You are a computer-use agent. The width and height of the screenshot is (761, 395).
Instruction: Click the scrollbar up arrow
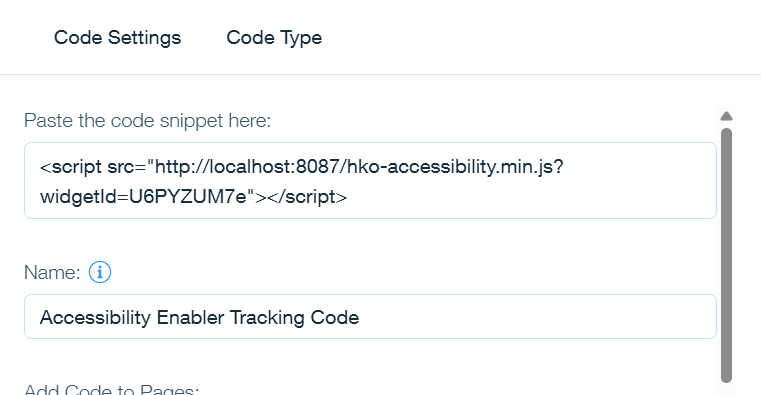pyautogui.click(x=727, y=116)
